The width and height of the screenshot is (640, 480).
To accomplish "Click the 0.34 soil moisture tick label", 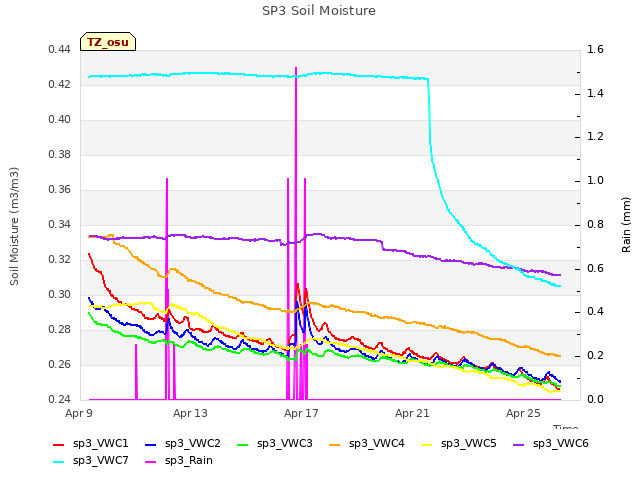I will point(60,224).
